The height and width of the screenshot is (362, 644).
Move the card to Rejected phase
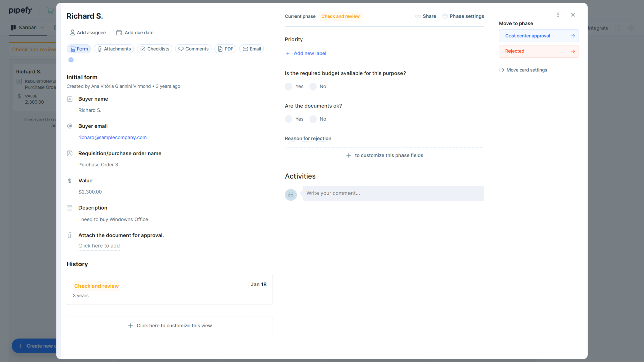(x=538, y=51)
